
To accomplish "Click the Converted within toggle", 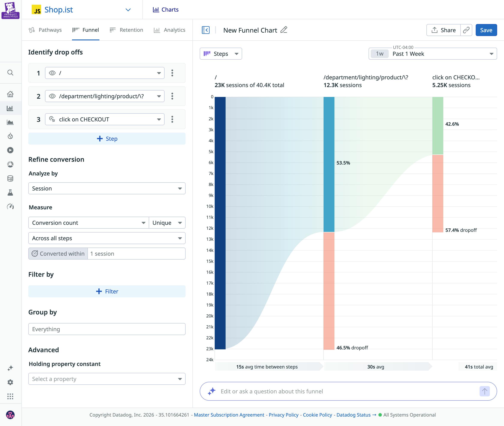I will click(x=58, y=254).
